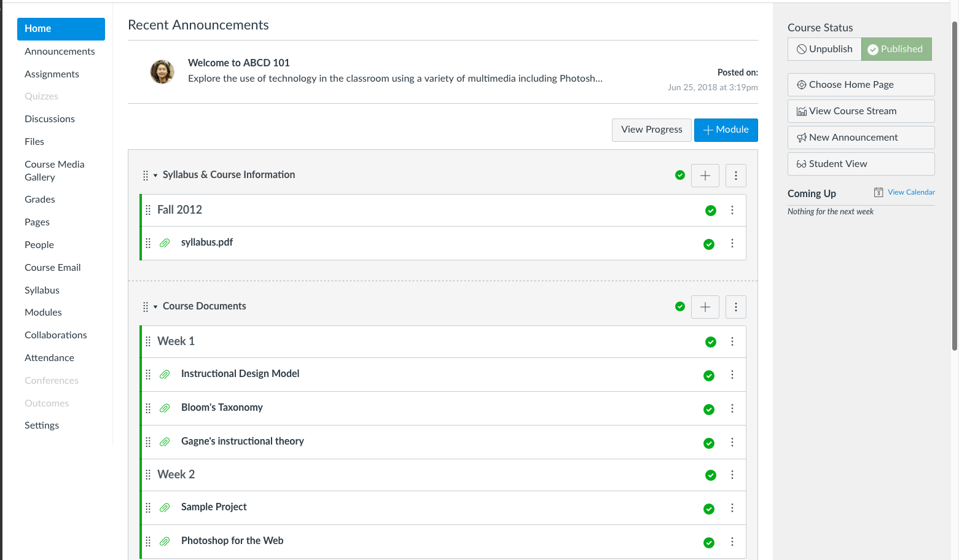
Task: Open three-dot menu for Week 2 row
Action: (x=732, y=475)
